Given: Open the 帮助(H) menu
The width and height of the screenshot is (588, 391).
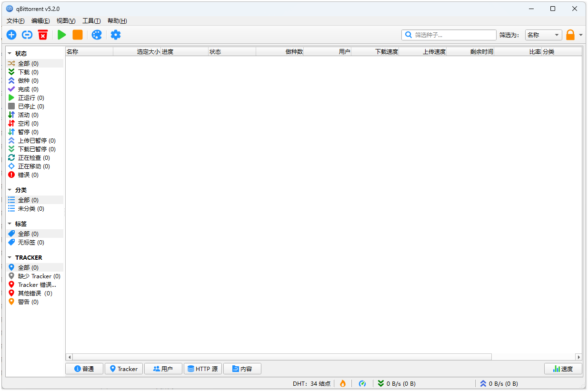Looking at the screenshot, I should pyautogui.click(x=117, y=21).
